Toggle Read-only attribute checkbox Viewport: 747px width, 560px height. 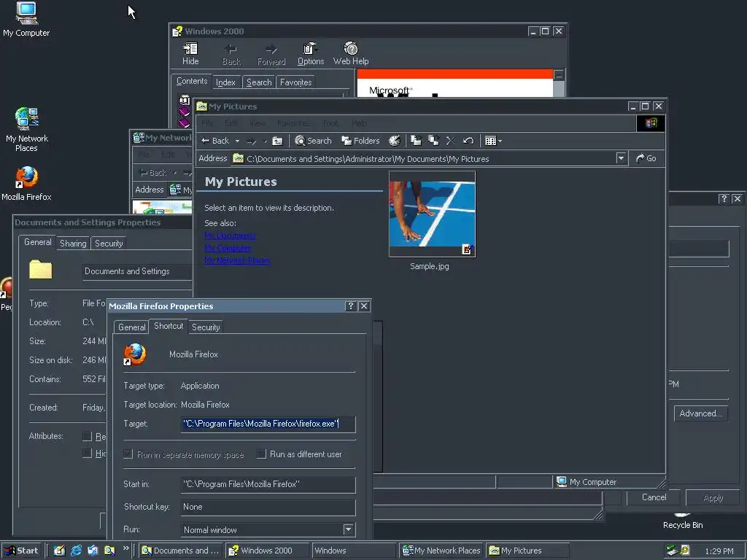87,436
